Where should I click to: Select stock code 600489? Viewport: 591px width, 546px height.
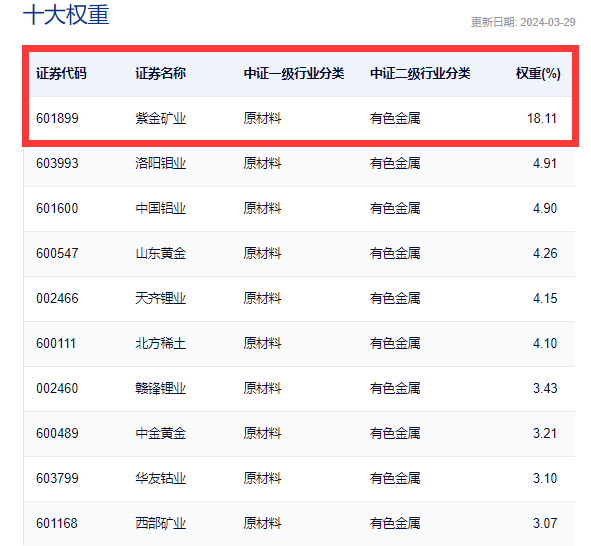pyautogui.click(x=57, y=433)
